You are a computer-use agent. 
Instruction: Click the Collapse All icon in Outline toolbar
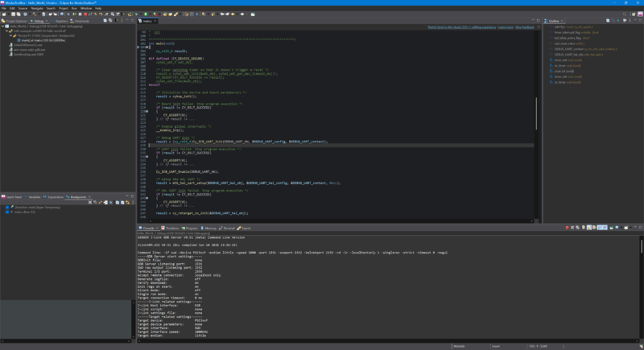click(608, 20)
